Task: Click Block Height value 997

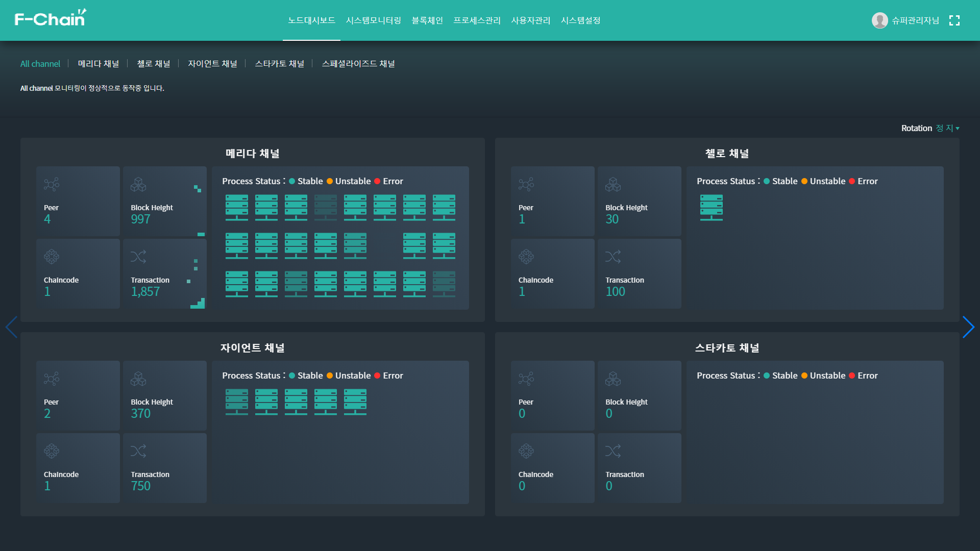Action: tap(140, 219)
